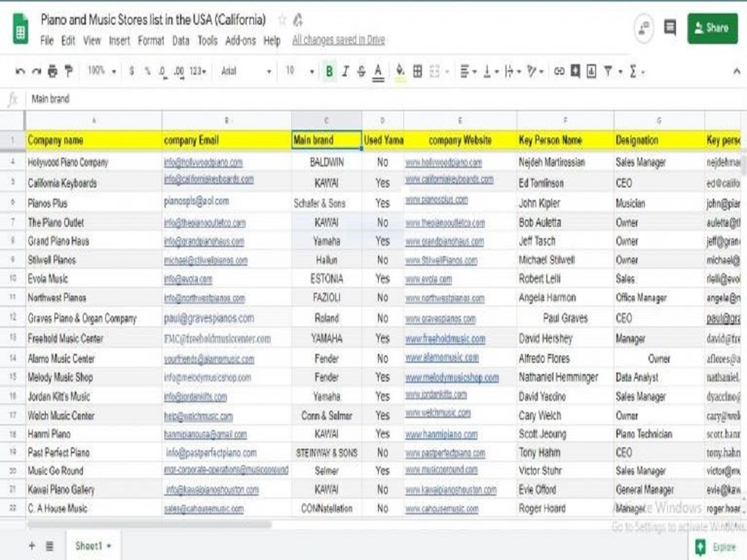Open the Insert menu
Screen dimensions: 747x560
pyautogui.click(x=119, y=40)
